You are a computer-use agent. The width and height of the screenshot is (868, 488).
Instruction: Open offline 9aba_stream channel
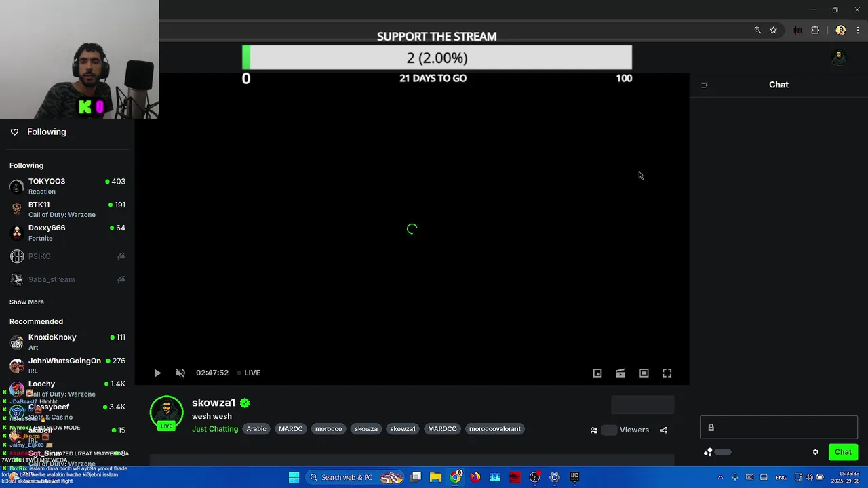tap(67, 279)
